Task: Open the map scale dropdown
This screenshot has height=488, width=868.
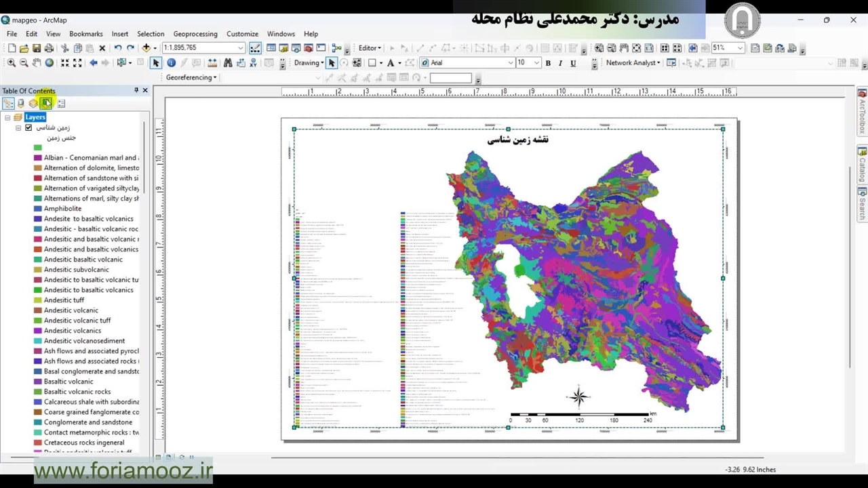Action: [x=240, y=48]
